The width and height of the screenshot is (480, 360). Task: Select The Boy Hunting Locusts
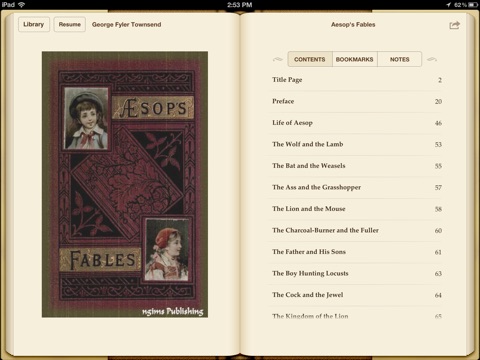(356, 273)
